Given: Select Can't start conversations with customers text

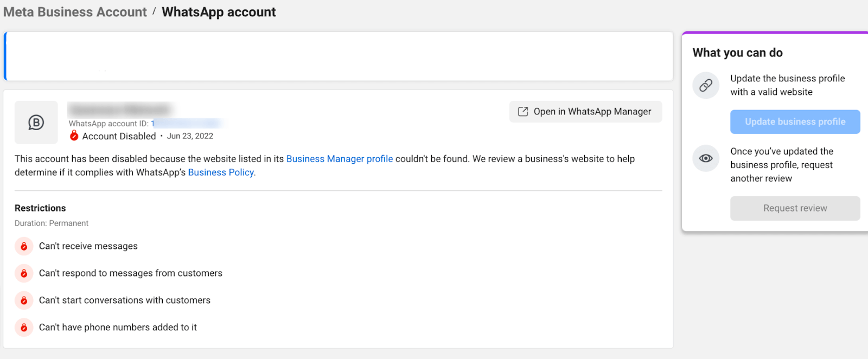Looking at the screenshot, I should coord(125,300).
